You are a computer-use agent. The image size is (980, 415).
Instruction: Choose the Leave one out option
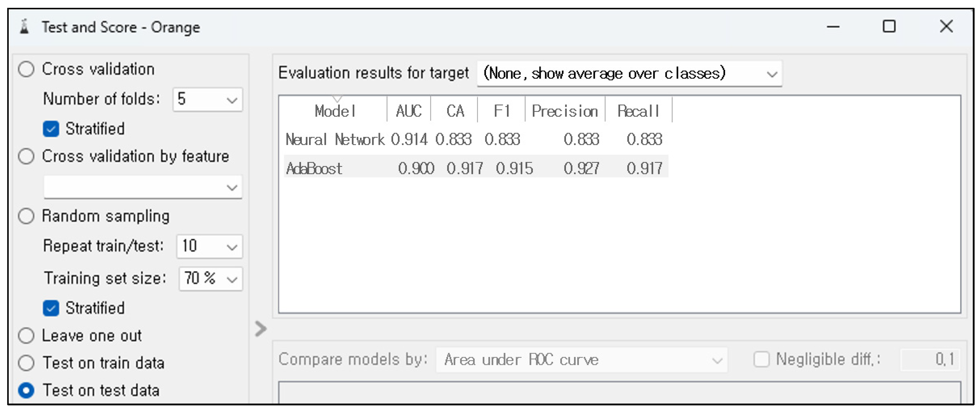(x=26, y=336)
